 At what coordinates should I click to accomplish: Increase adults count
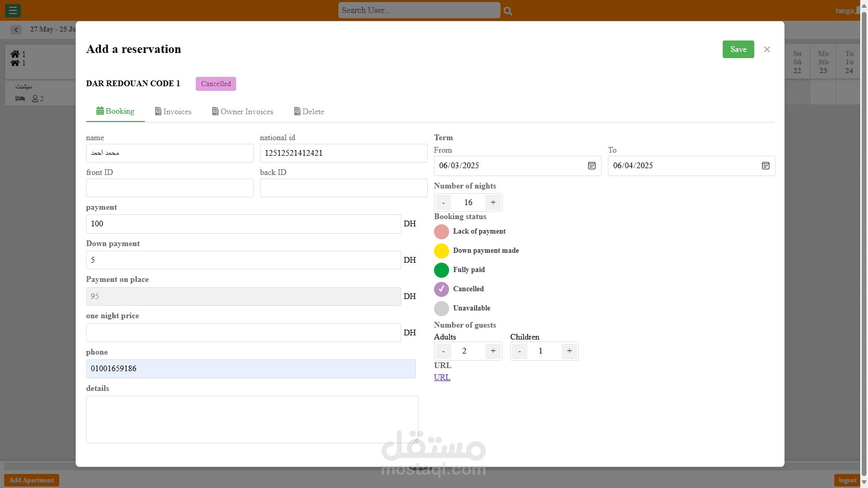coord(493,351)
